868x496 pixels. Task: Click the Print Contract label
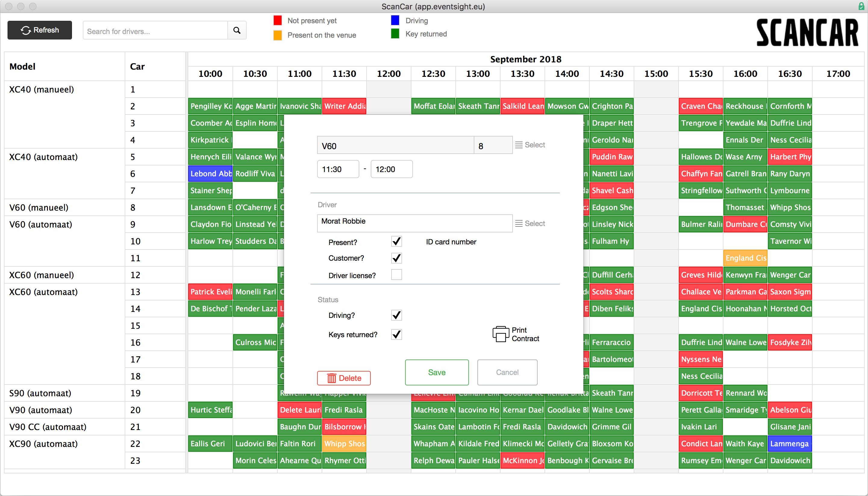(x=525, y=334)
